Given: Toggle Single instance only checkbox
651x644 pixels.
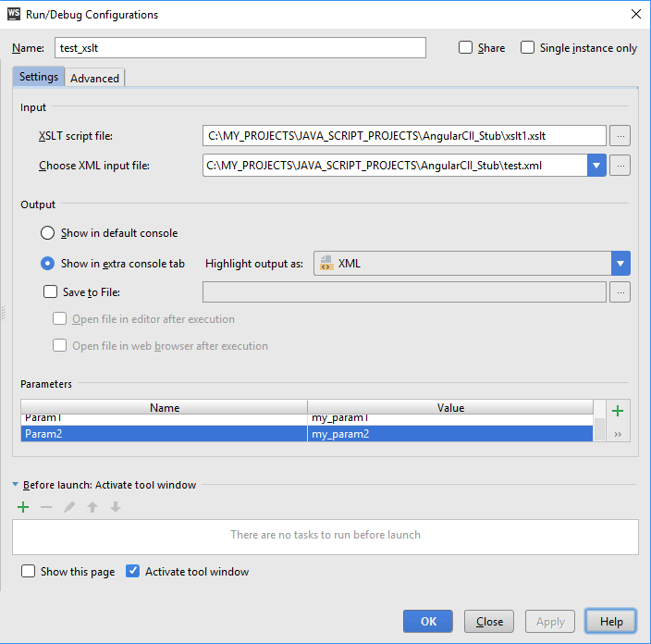Looking at the screenshot, I should (x=528, y=47).
